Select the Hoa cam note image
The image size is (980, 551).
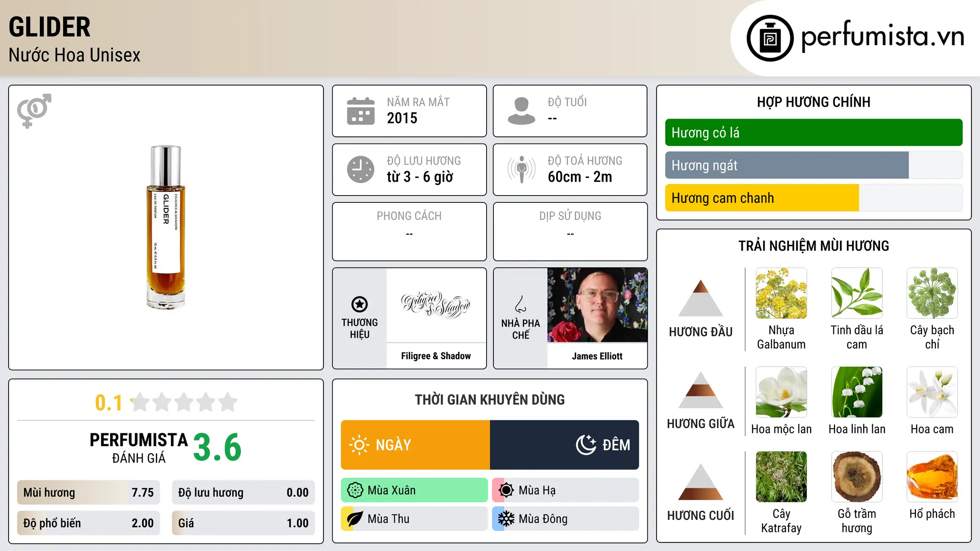coord(932,392)
